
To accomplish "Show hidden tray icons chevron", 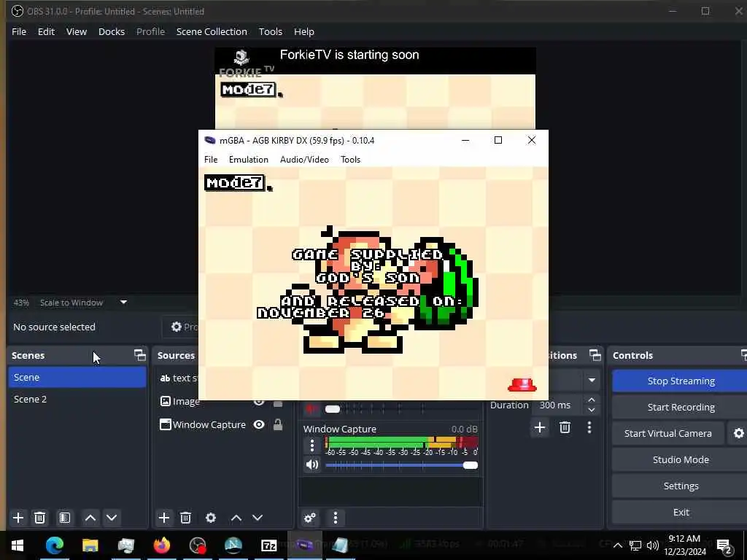I will [x=617, y=545].
